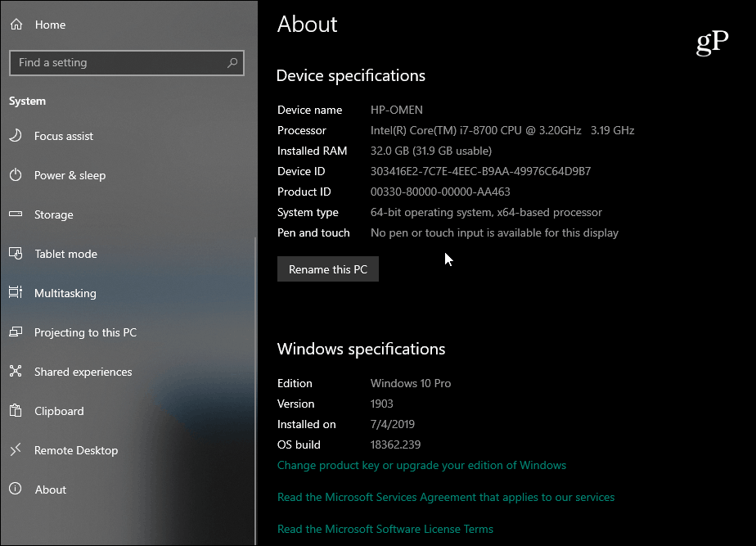Viewport: 756px width, 546px height.
Task: Select Multitasking in the sidebar
Action: 65,293
